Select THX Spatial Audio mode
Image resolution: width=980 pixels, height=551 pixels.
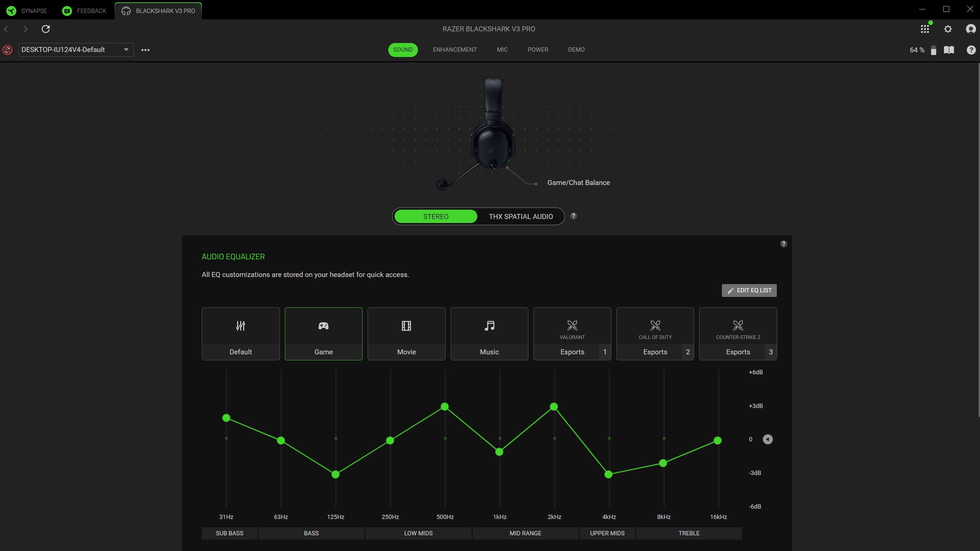click(x=520, y=216)
